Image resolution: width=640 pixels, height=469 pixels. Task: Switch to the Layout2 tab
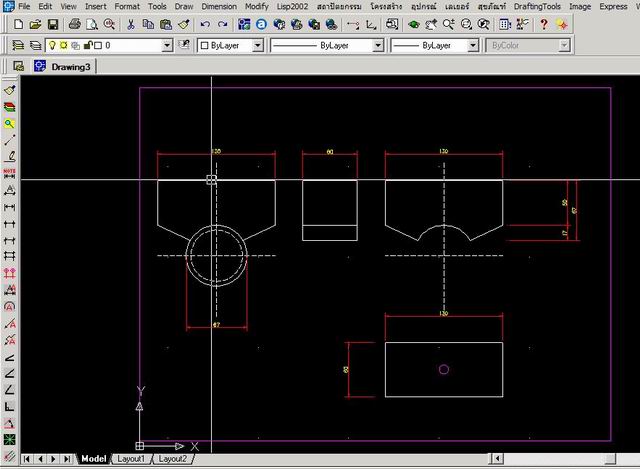pyautogui.click(x=172, y=459)
